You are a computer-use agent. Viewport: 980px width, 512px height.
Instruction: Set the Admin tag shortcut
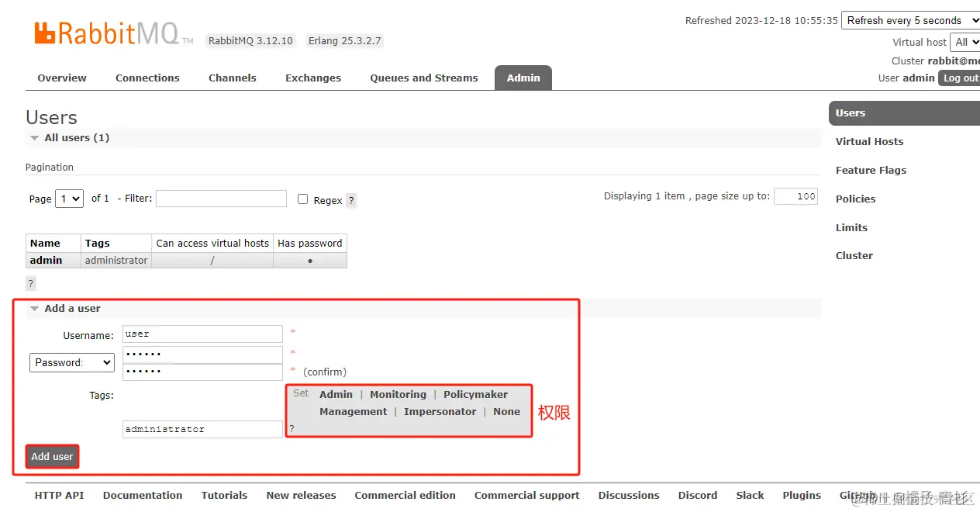pos(336,394)
